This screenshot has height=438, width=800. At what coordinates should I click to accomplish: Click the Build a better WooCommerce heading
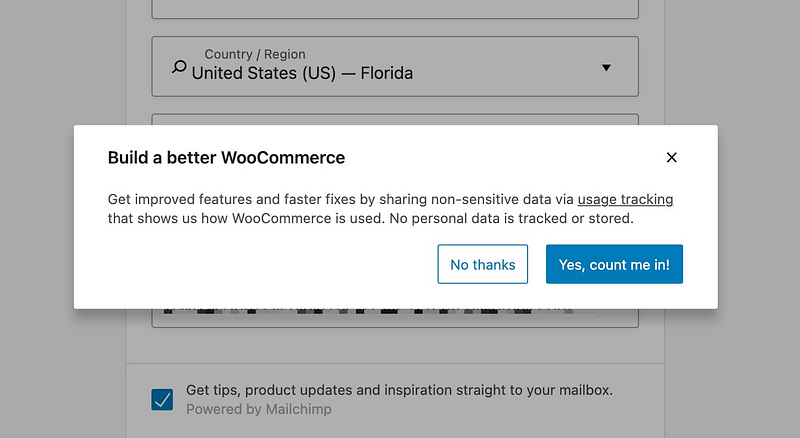click(226, 157)
